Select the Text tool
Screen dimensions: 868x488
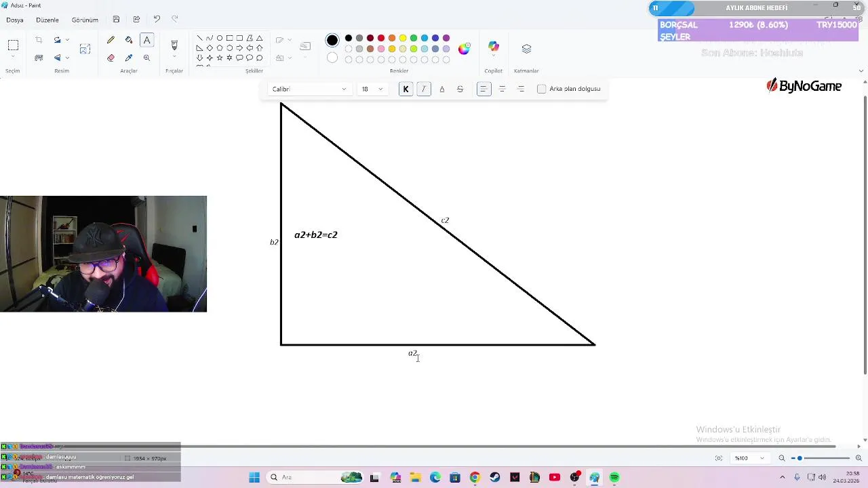point(146,40)
